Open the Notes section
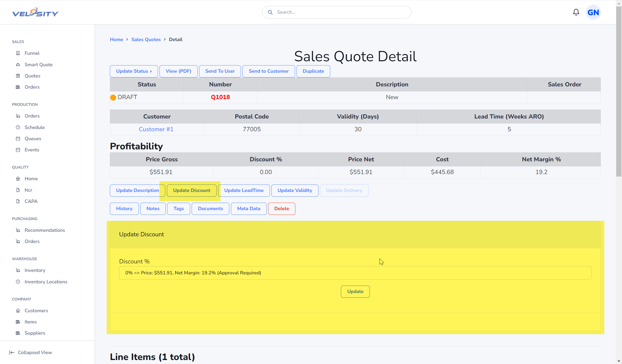622x364 pixels. click(x=153, y=209)
